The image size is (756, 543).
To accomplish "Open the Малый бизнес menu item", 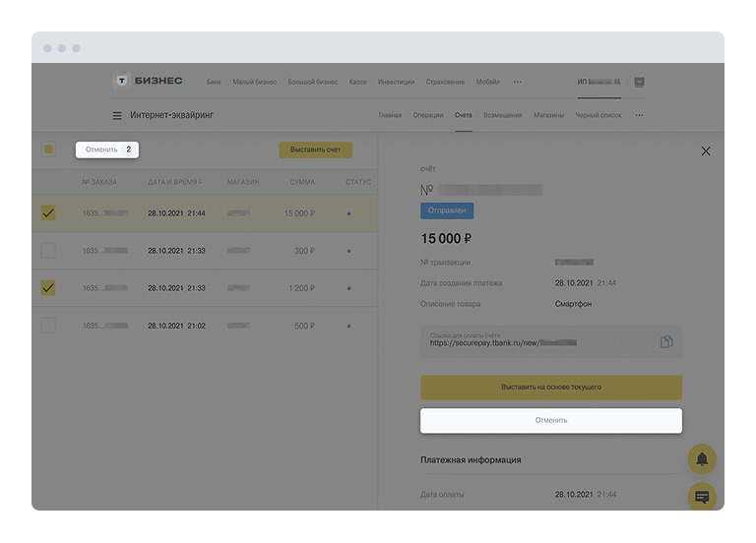I will (255, 82).
